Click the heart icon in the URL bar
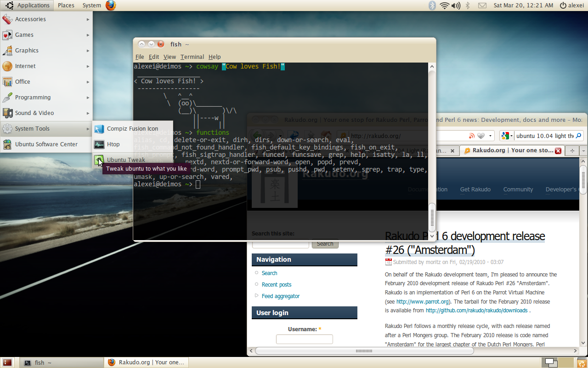This screenshot has width=588, height=368. [x=481, y=136]
